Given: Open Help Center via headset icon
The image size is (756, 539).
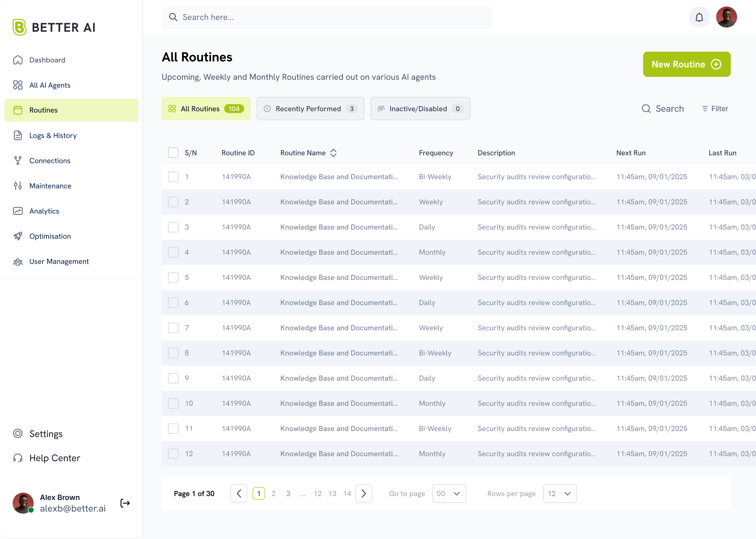Looking at the screenshot, I should pos(18,458).
